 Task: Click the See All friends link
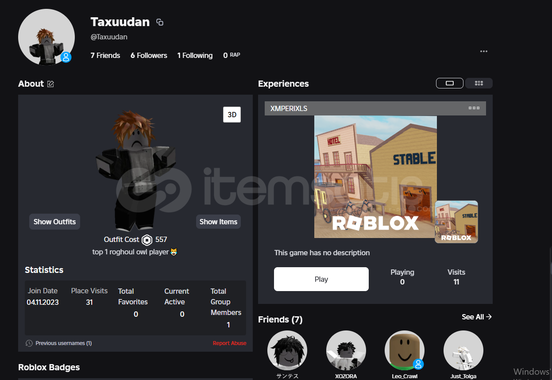[x=477, y=317]
